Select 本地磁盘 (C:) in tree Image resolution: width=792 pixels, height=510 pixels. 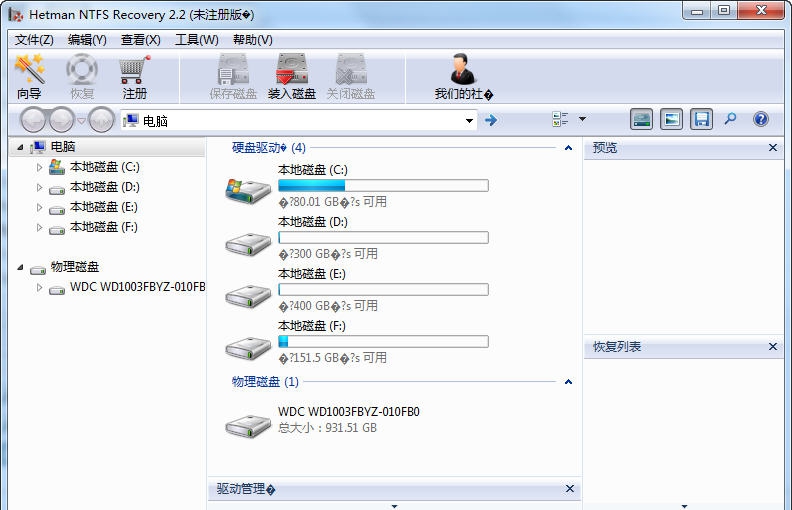(105, 167)
